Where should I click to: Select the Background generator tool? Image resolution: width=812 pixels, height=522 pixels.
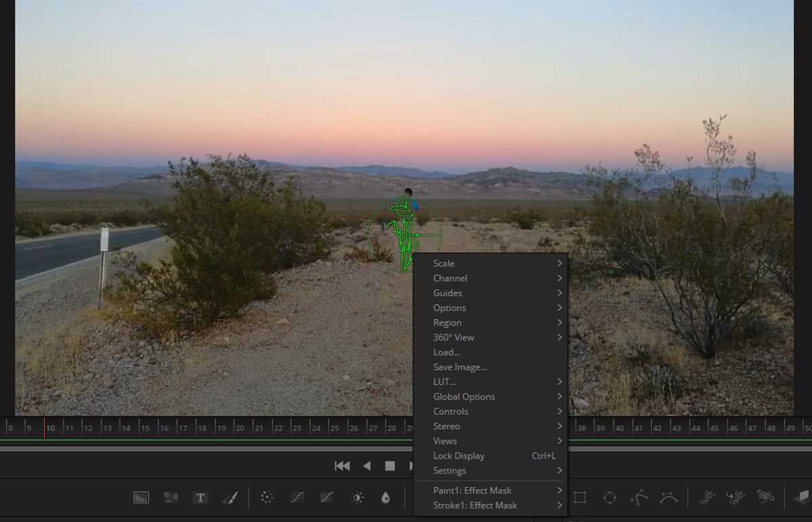141,497
